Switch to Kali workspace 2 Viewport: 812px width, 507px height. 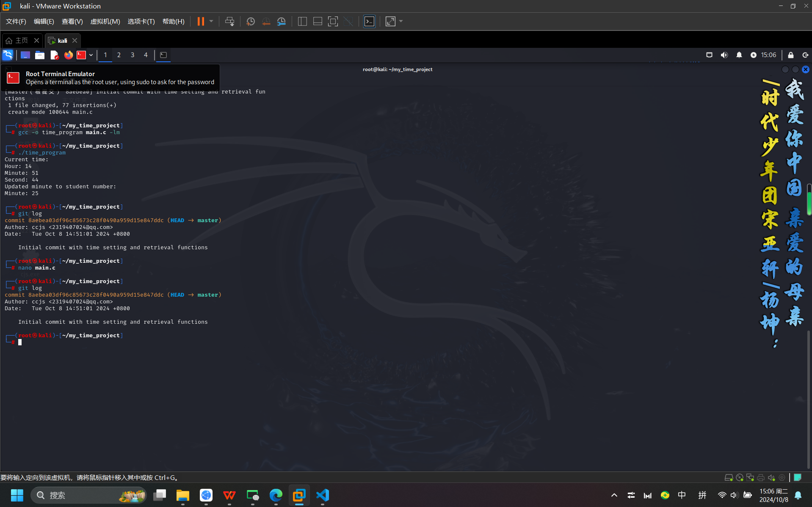(x=119, y=55)
